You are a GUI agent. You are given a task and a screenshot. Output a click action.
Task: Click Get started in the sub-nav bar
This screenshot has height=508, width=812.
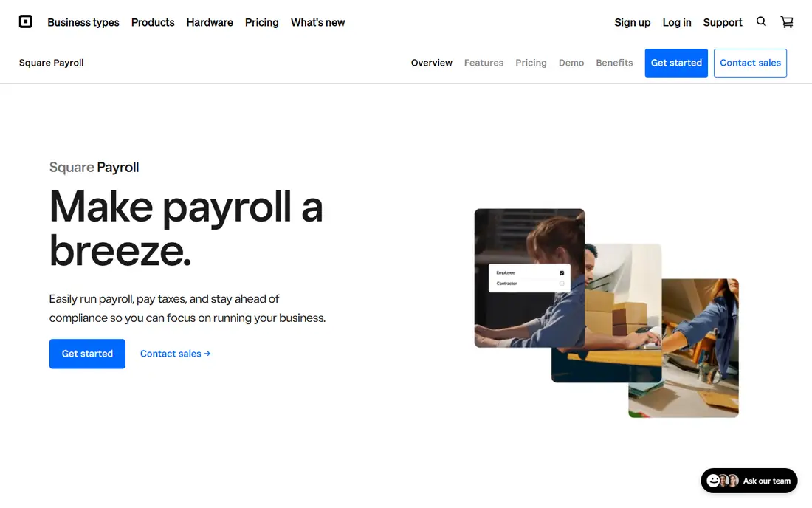(x=676, y=63)
